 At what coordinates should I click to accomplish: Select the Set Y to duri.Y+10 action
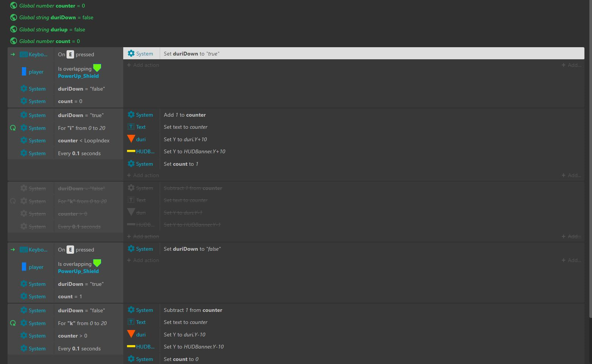click(x=372, y=139)
